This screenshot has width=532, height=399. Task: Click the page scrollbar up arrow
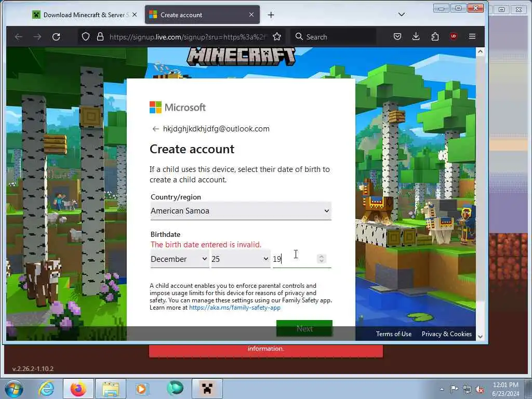pyautogui.click(x=480, y=51)
